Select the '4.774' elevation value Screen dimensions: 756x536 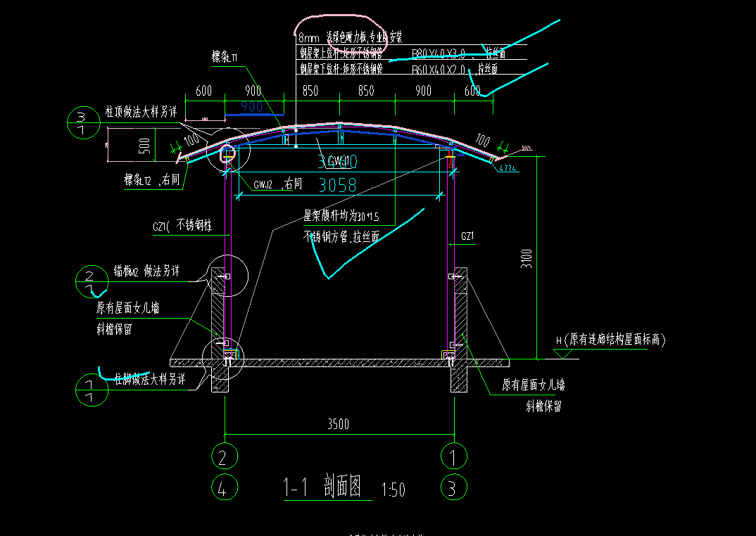click(x=508, y=168)
